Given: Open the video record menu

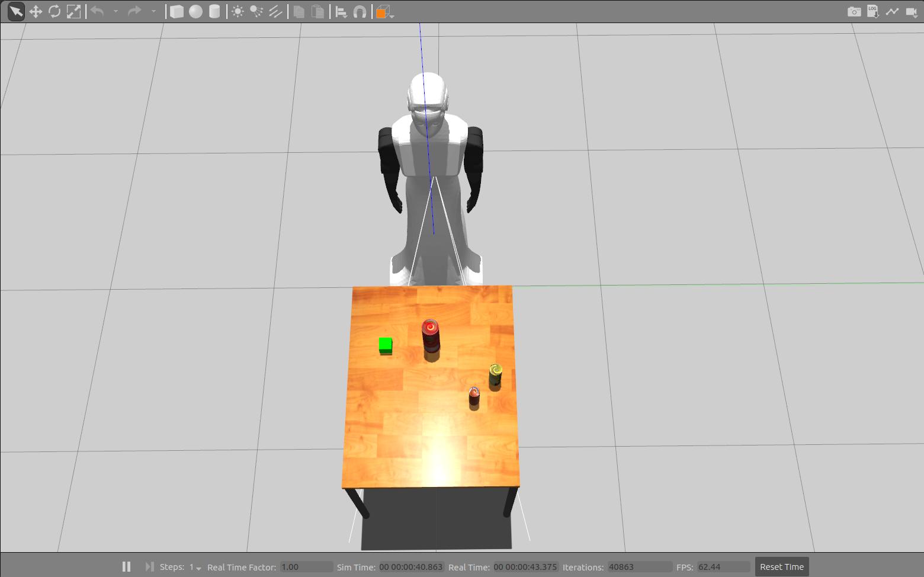Looking at the screenshot, I should pyautogui.click(x=911, y=11).
